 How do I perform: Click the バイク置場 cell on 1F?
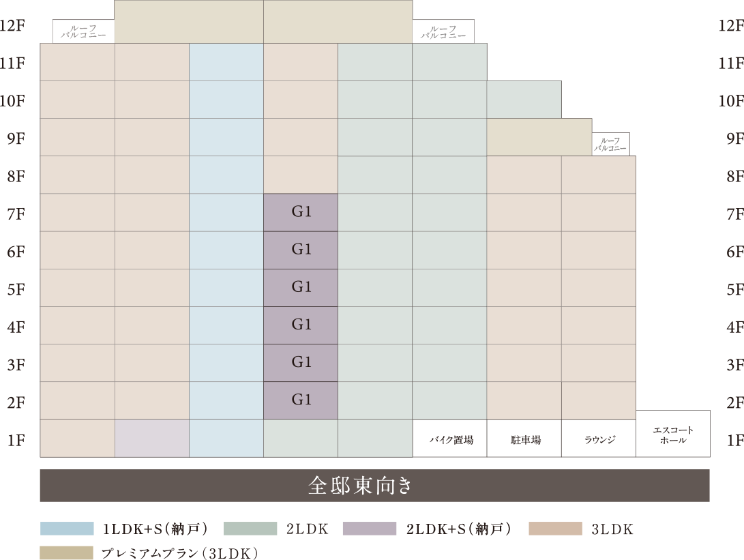pos(450,439)
